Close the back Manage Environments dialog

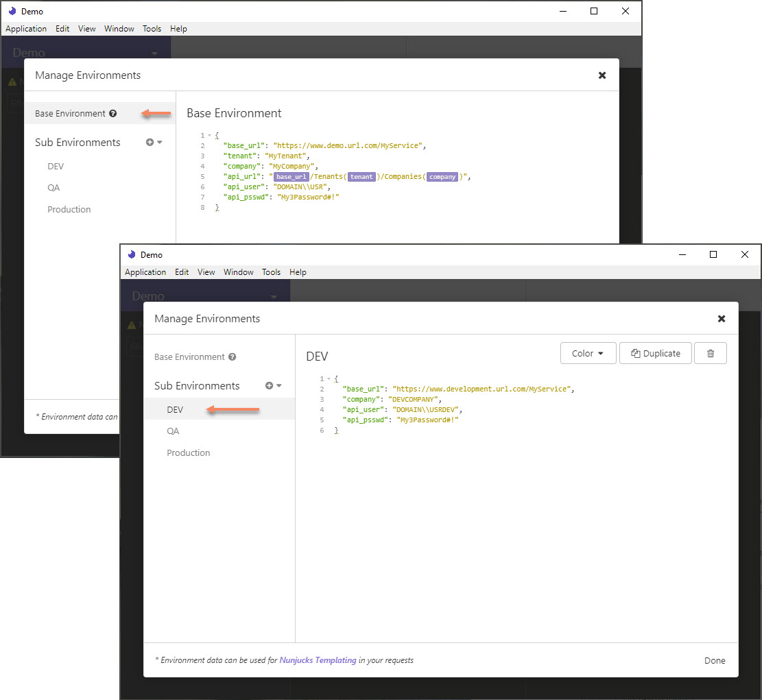(602, 75)
